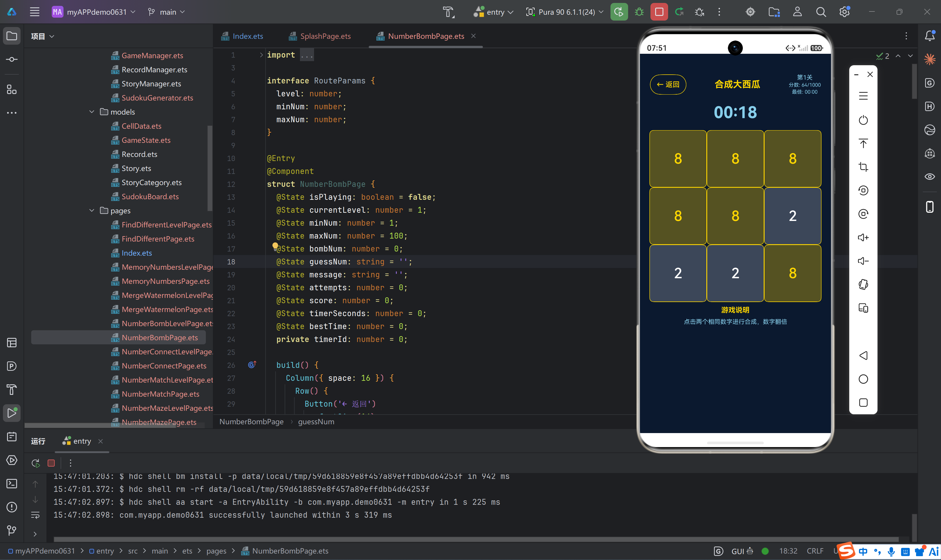Viewport: 941px width, 560px height.
Task: Open the account profile icon
Action: (x=797, y=12)
